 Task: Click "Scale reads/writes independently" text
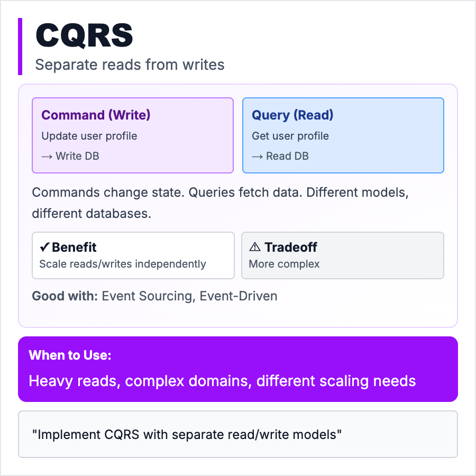pos(123,264)
